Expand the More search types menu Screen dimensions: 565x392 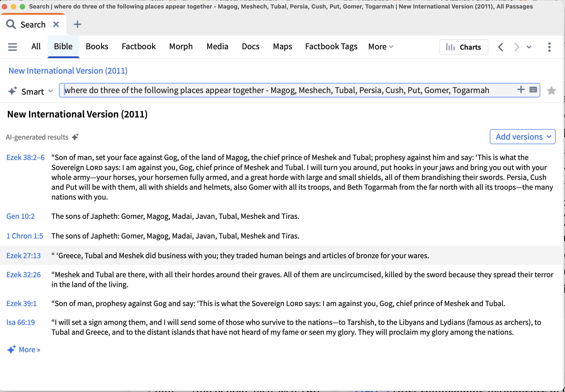[x=381, y=47]
